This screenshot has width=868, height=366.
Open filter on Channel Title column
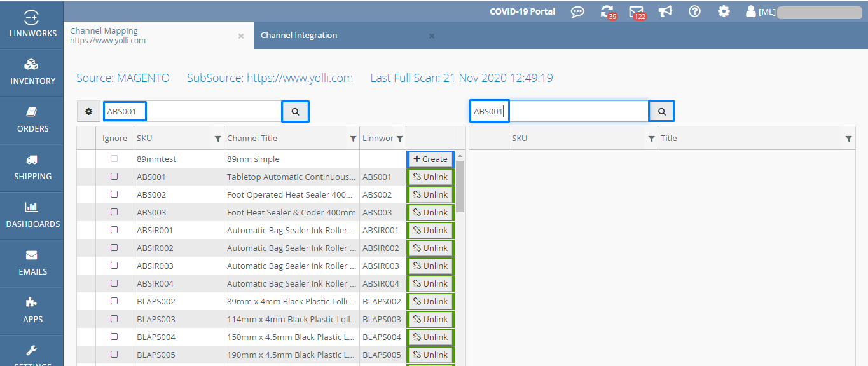tap(354, 139)
